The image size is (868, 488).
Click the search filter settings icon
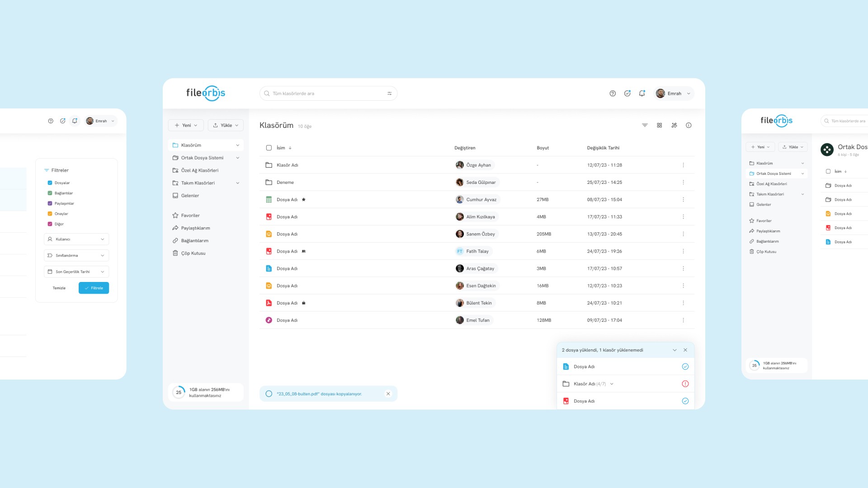pos(389,94)
